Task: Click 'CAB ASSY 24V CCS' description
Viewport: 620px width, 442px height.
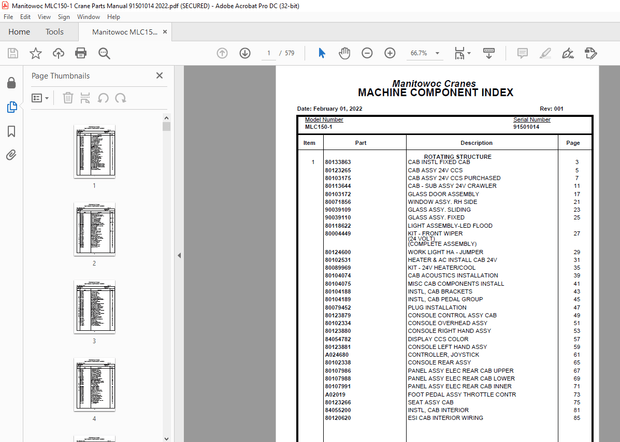Action: coord(435,170)
